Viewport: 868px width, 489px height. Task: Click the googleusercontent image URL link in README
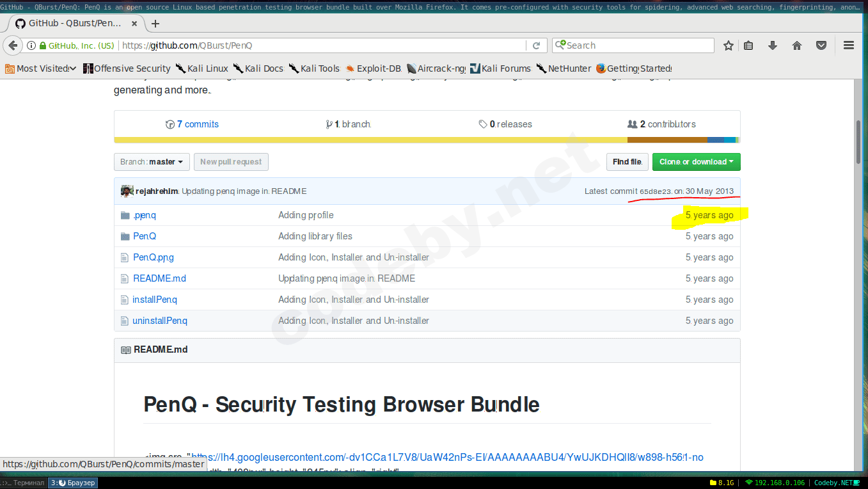click(x=447, y=457)
